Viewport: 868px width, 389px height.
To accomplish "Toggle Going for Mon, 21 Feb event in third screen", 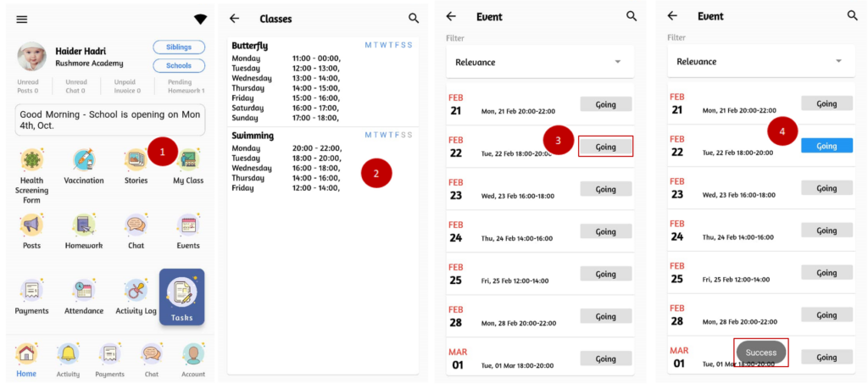I will tap(605, 103).
